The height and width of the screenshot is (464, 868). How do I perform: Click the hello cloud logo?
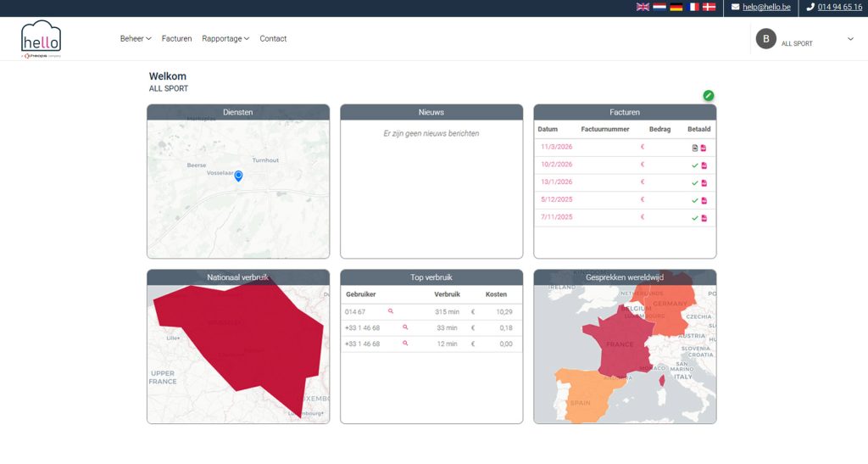pos(41,39)
